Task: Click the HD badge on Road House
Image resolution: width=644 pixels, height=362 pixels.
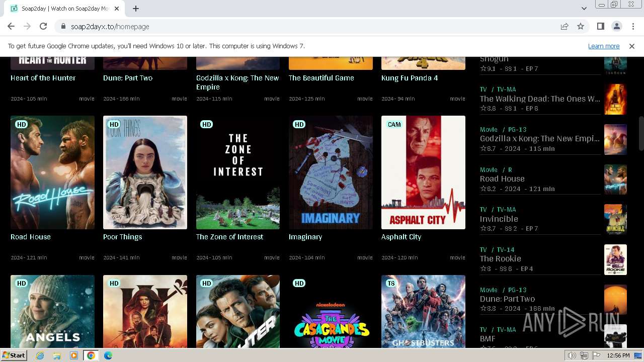Action: pos(21,124)
